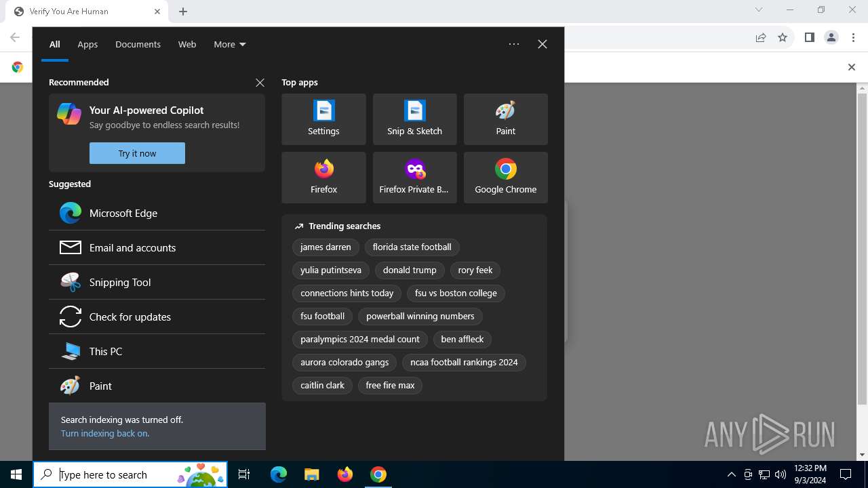
Task: Expand the More filter dropdown
Action: 230,44
